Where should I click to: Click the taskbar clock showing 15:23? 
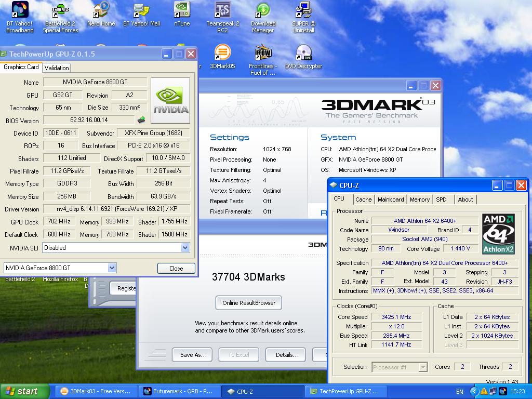517,392
